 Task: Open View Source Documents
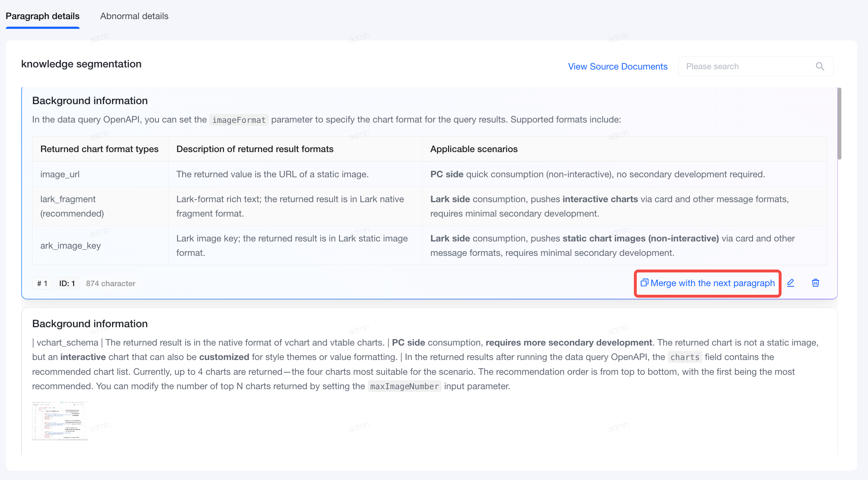618,67
